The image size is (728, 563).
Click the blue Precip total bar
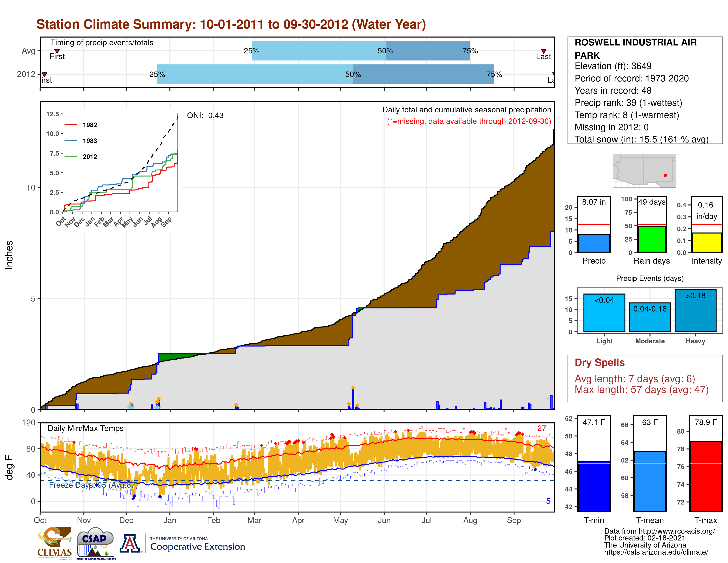pos(594,243)
